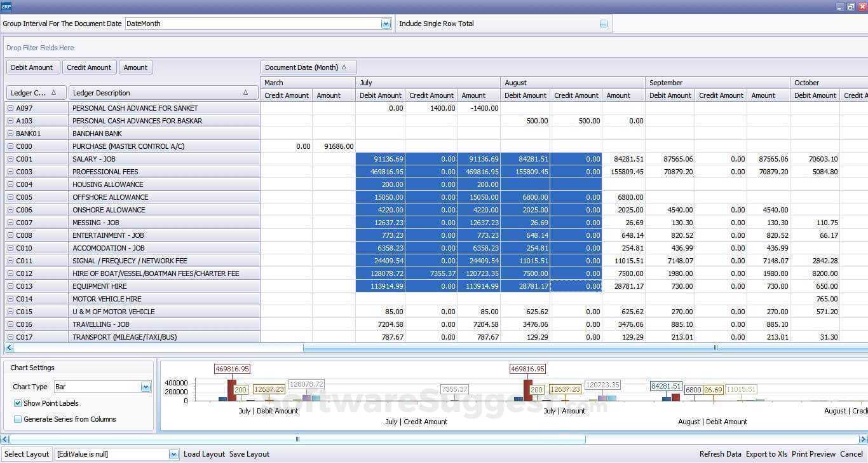Viewport: 868px width, 463px height.
Task: Click the left arrow of grid horizontal scrollbar
Action: click(8, 348)
